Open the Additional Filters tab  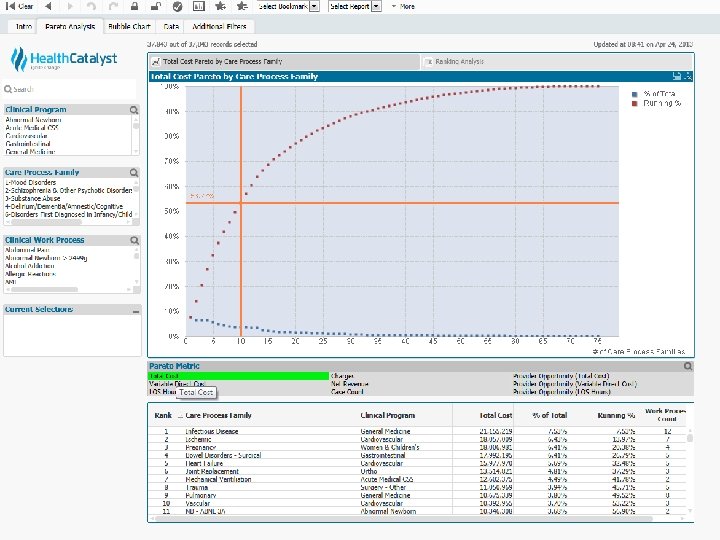(219, 27)
